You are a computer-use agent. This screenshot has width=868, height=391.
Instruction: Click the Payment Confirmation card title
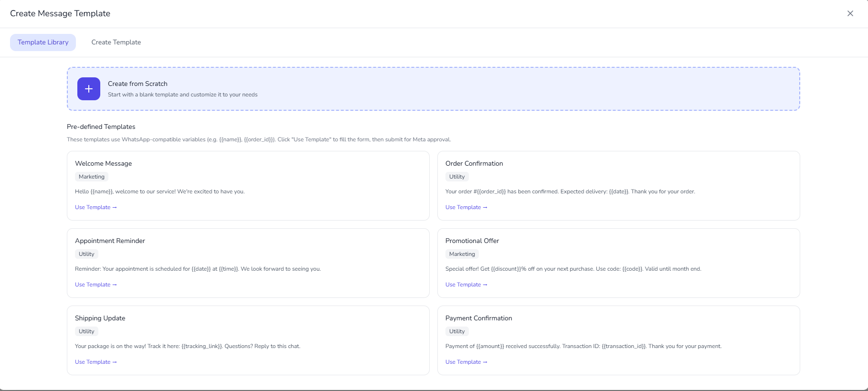coord(478,318)
